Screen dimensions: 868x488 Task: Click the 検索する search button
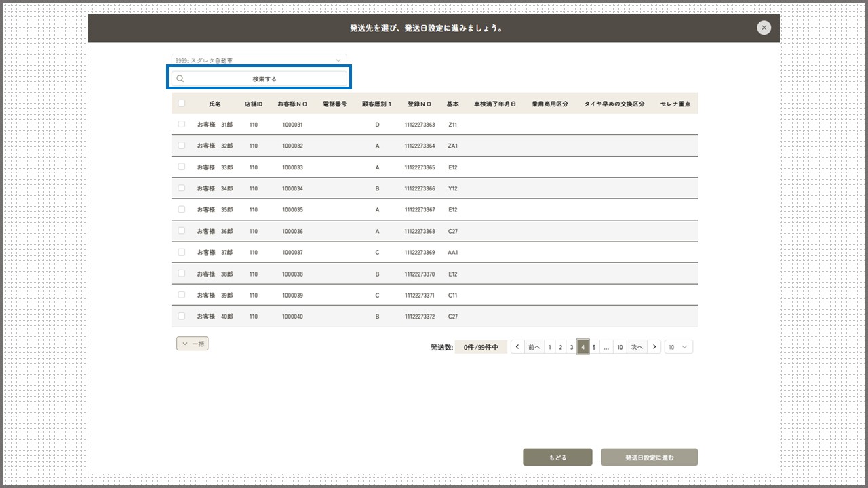[259, 79]
